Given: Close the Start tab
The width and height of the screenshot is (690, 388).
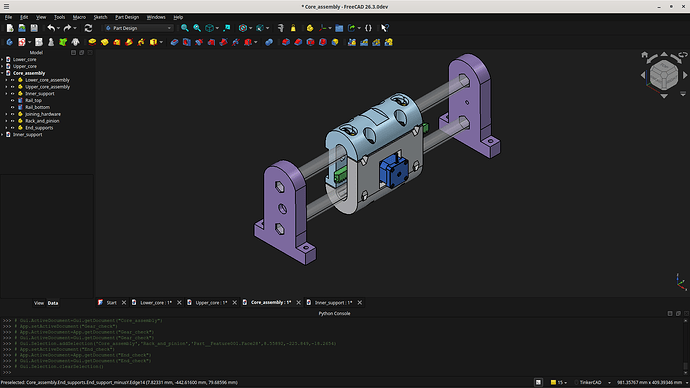Looking at the screenshot, I should pyautogui.click(x=124, y=303).
